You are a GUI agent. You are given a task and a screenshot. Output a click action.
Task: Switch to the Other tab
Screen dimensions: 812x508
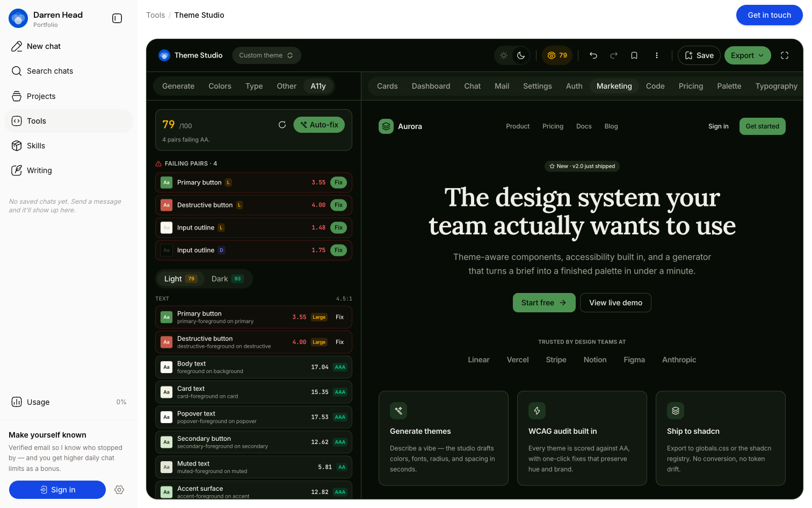click(x=287, y=86)
